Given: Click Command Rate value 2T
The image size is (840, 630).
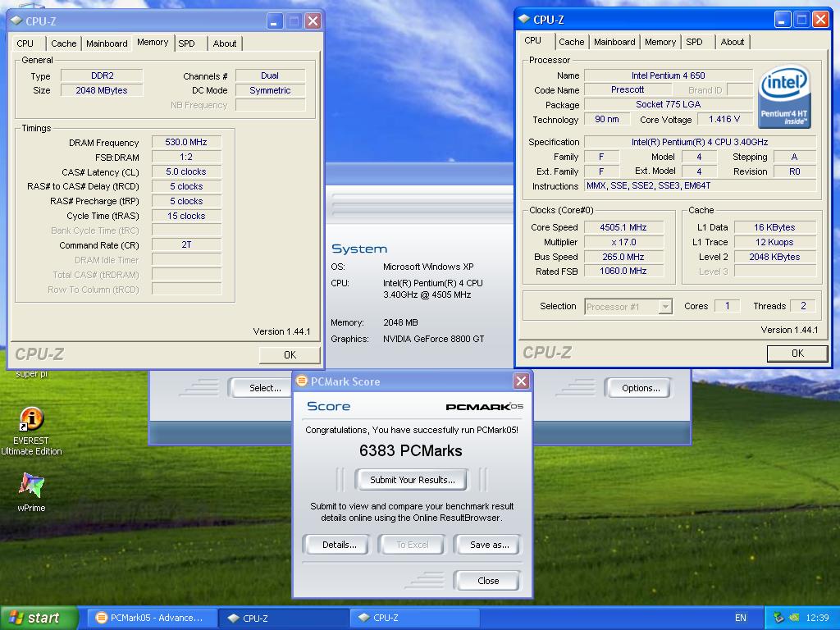Looking at the screenshot, I should click(186, 244).
